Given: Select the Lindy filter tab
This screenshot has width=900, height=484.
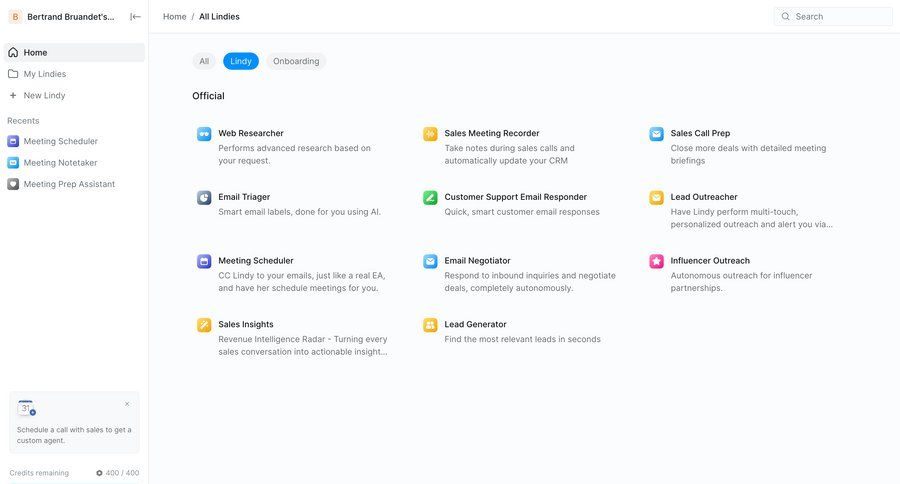Looking at the screenshot, I should click(x=240, y=61).
